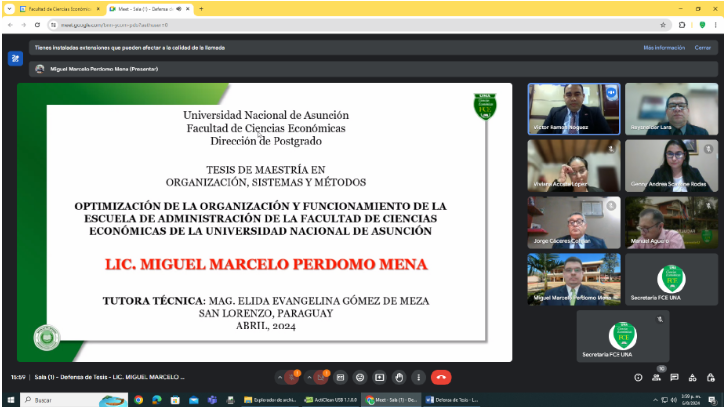The height and width of the screenshot is (407, 725).
Task: Open Windows Start menu
Action: 11,400
